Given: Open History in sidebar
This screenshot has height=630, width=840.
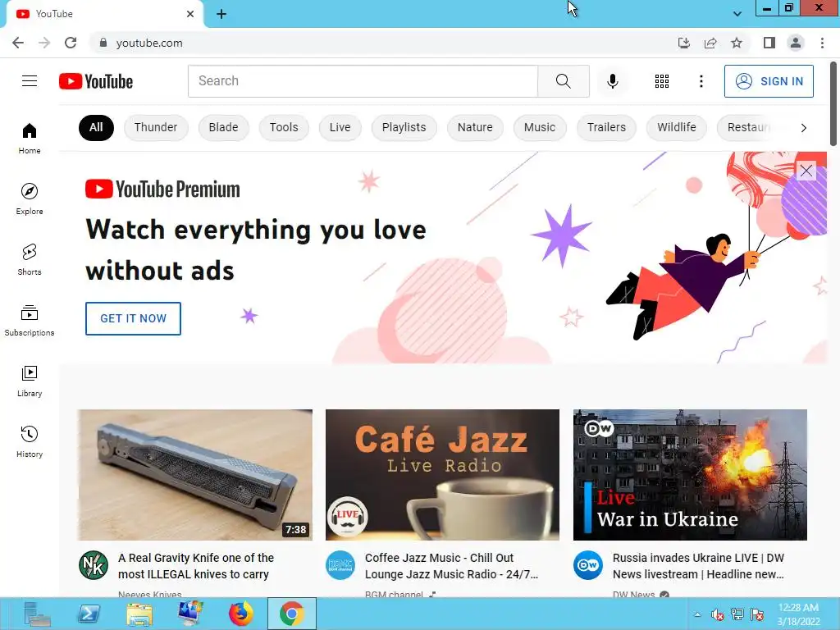Looking at the screenshot, I should [30, 441].
